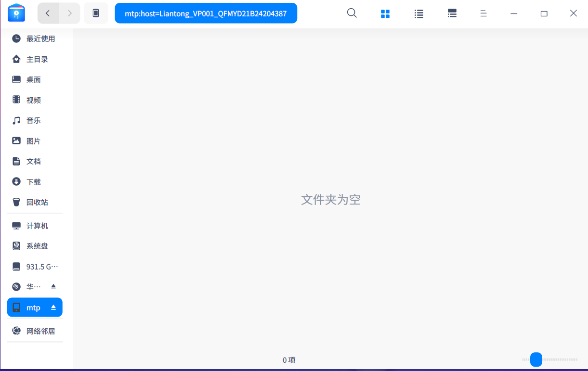Open the 音乐 (Music) sidebar entry
Screen dimensions: 588x371
pyautogui.click(x=34, y=120)
